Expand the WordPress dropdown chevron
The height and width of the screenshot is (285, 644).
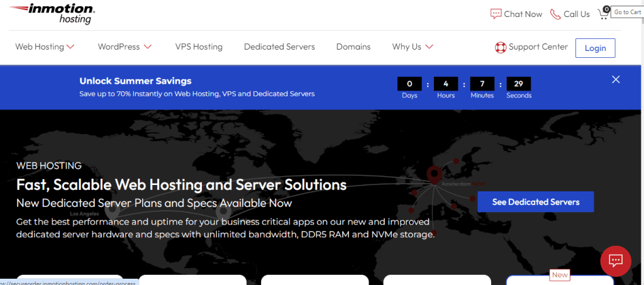(x=148, y=47)
